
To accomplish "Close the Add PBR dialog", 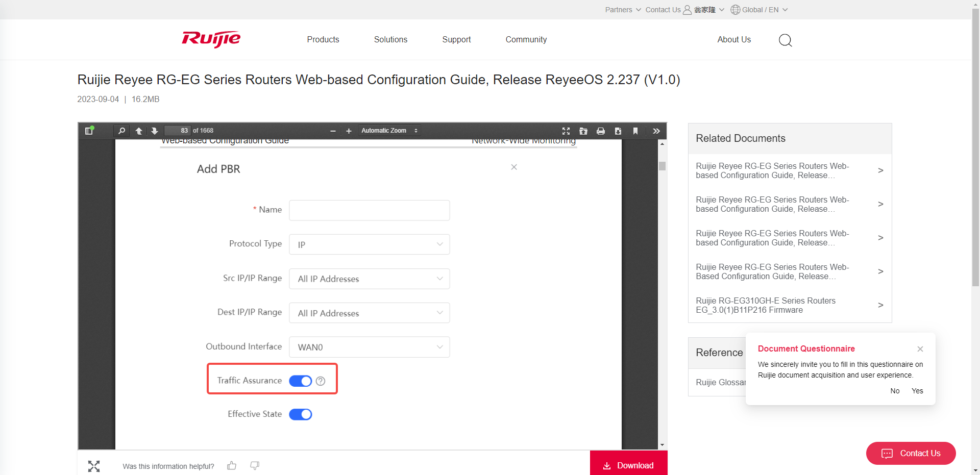I will point(514,167).
